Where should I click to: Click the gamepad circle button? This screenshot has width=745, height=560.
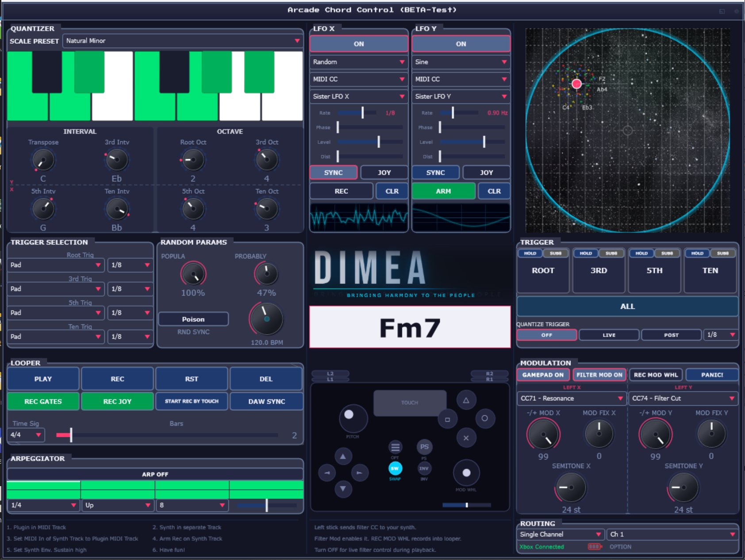(485, 418)
